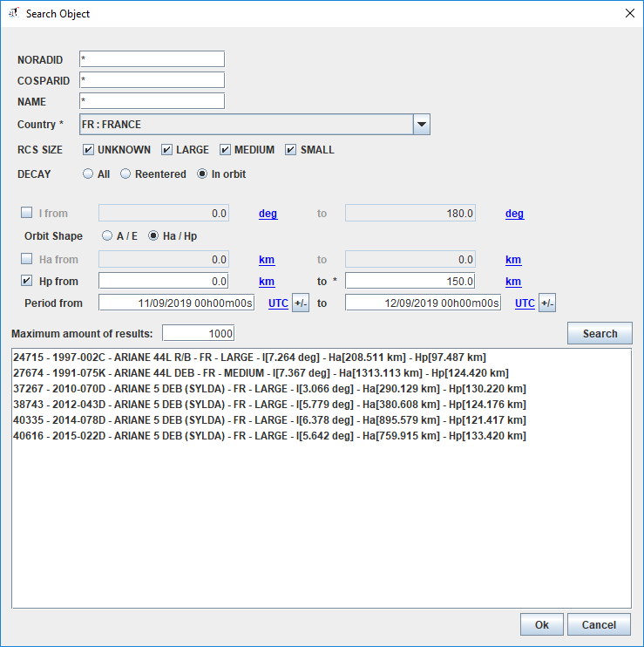The image size is (644, 647).
Task: Click the Cancel button
Action: [x=599, y=624]
